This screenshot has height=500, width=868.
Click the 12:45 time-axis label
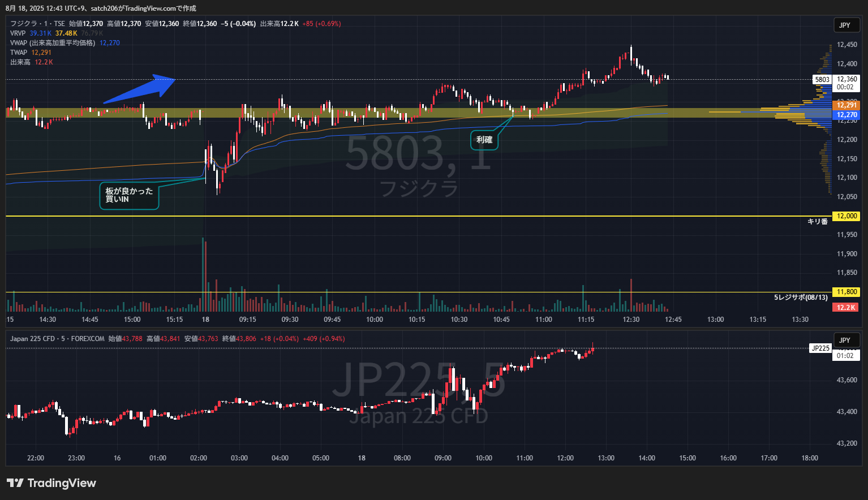point(673,320)
